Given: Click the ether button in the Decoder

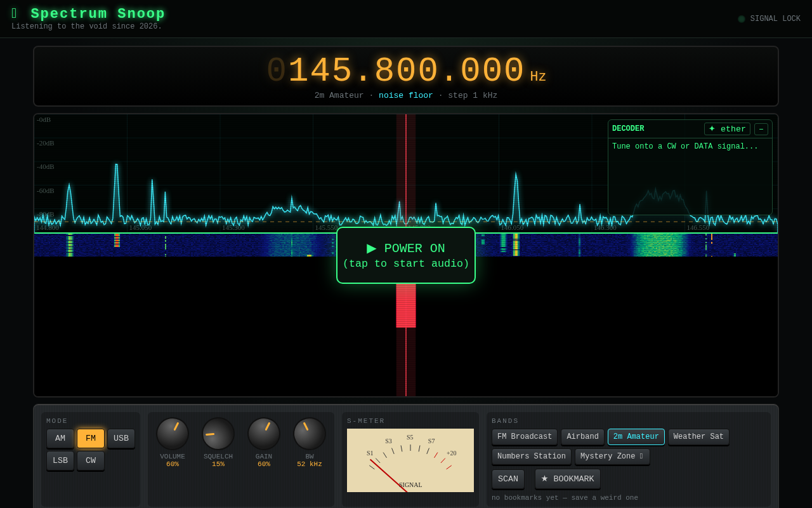Looking at the screenshot, I should click(727, 129).
